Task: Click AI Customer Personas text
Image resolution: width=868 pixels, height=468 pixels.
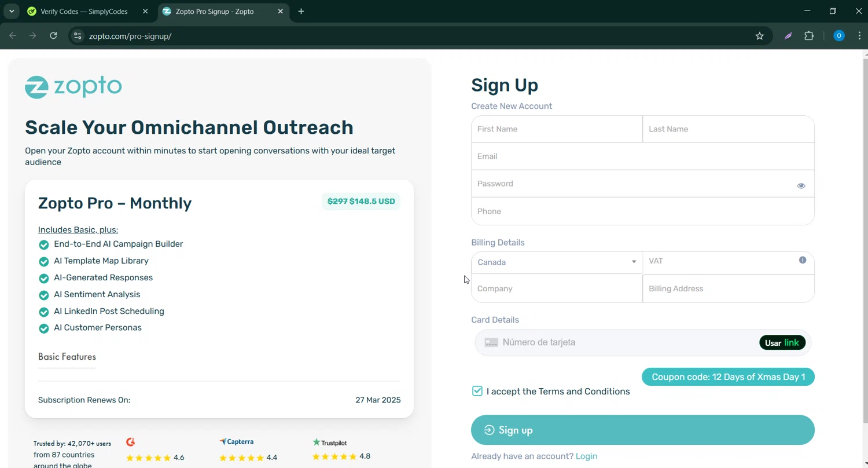Action: click(x=98, y=328)
